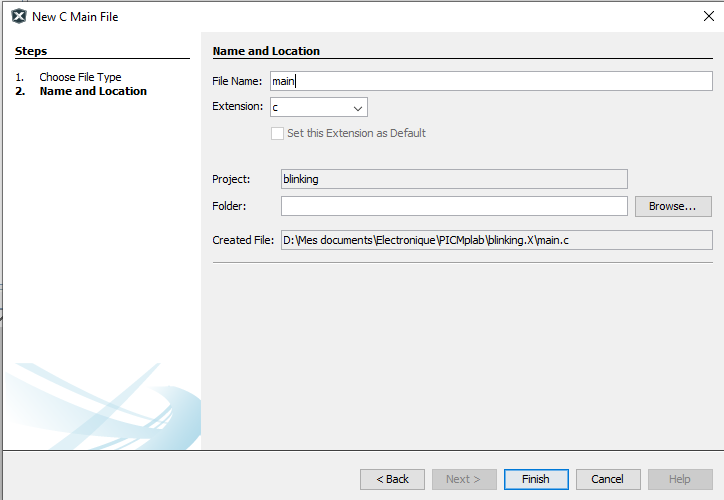Click the Next > button
Viewport: 724px width, 500px height.
click(x=463, y=479)
